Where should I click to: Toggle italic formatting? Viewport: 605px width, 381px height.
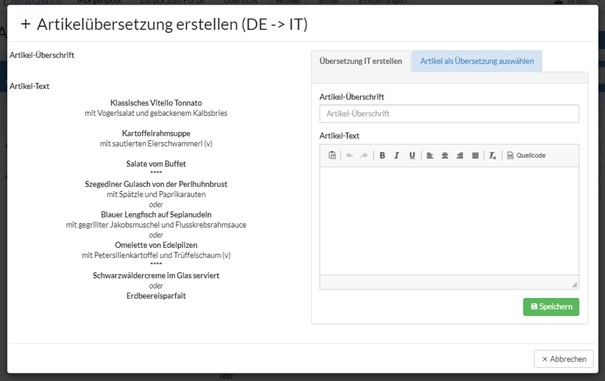pos(397,155)
